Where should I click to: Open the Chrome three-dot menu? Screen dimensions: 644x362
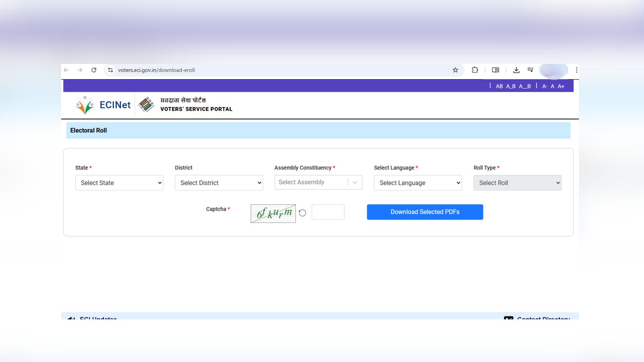click(576, 70)
